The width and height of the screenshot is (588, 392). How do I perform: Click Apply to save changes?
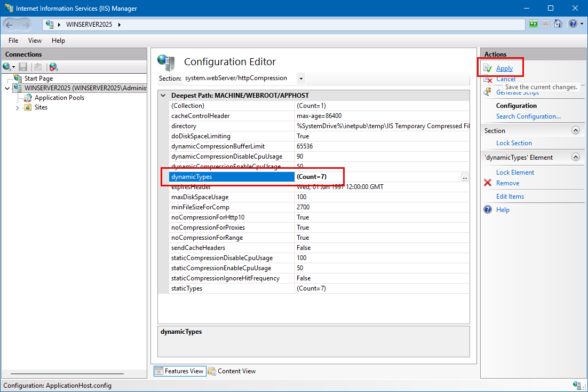click(504, 68)
